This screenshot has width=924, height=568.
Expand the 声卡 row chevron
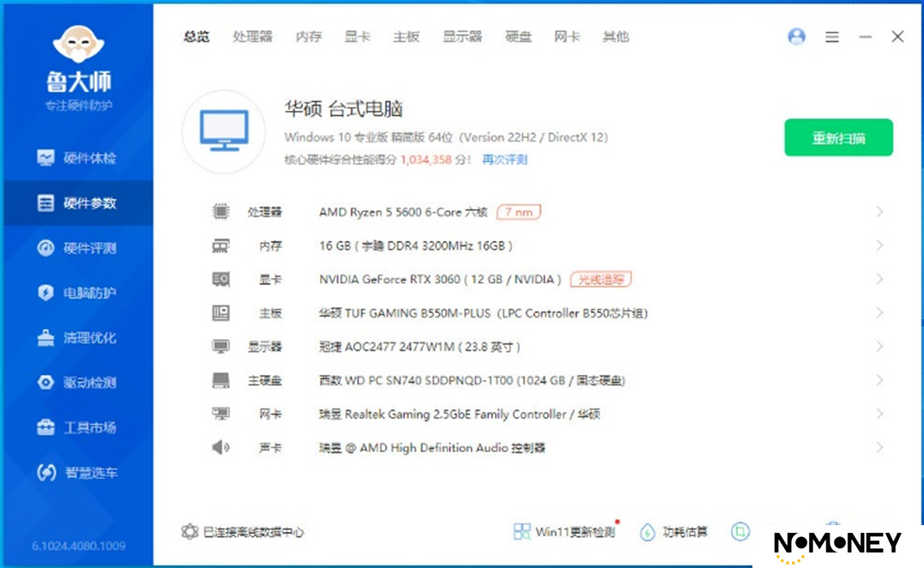click(x=879, y=448)
